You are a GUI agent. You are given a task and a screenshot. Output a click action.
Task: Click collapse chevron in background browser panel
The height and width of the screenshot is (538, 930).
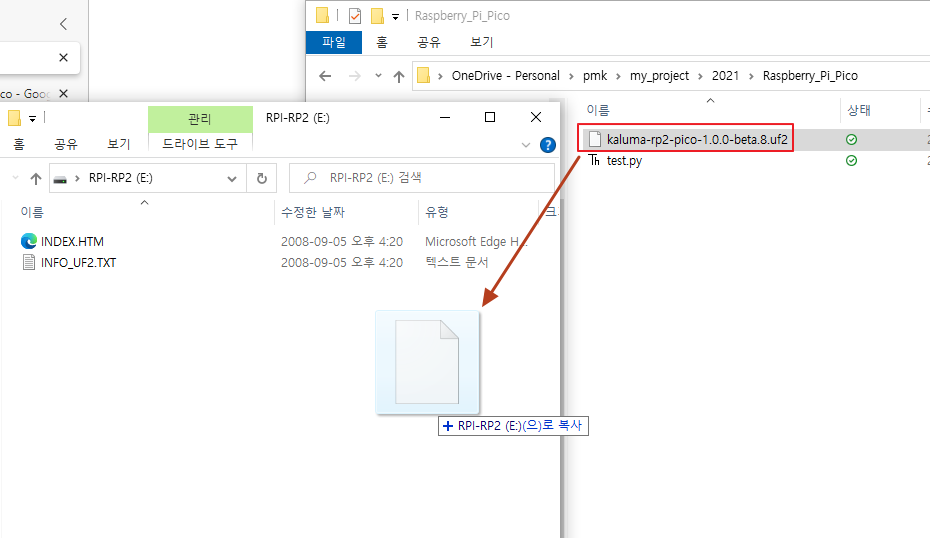[x=63, y=24]
